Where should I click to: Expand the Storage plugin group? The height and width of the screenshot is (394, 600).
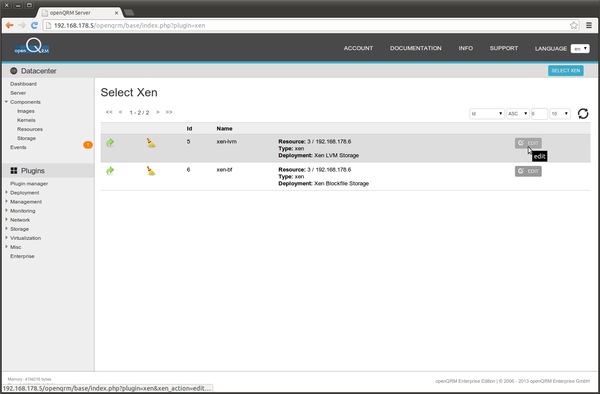click(x=7, y=229)
